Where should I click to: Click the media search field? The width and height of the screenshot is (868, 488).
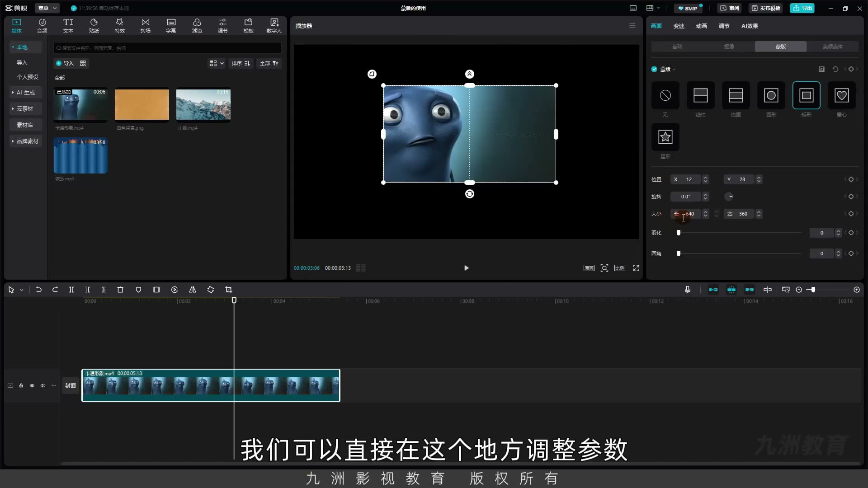point(167,48)
